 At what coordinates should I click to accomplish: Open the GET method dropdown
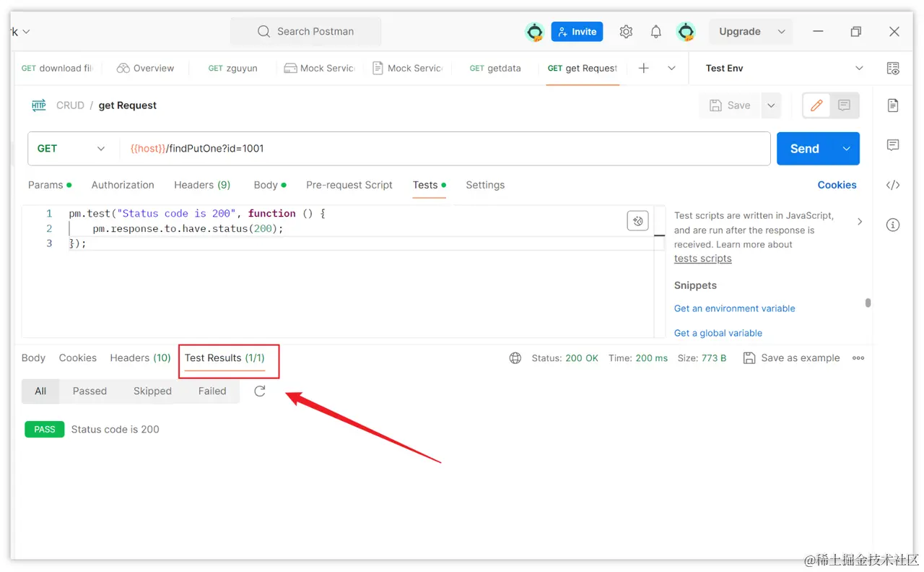(71, 149)
